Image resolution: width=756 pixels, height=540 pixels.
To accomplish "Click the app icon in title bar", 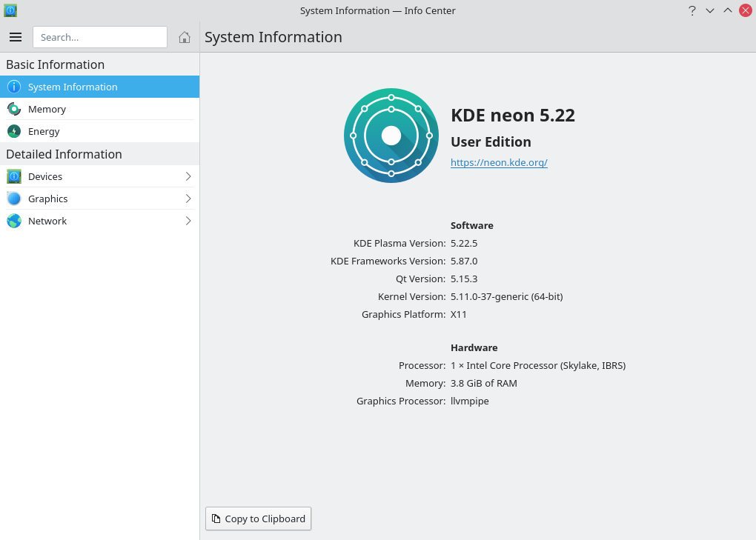I will [10, 10].
